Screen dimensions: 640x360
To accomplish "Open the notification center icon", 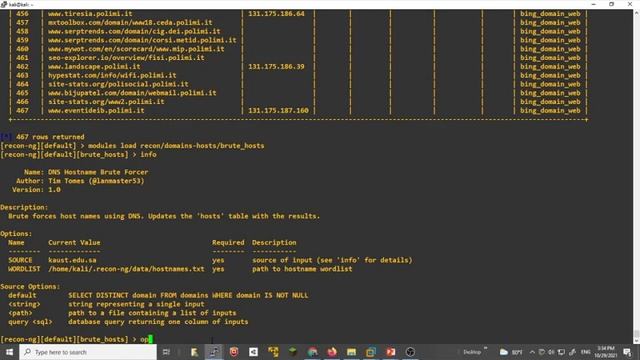I will point(627,352).
